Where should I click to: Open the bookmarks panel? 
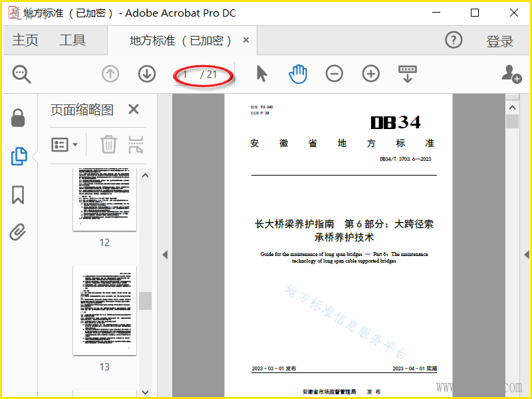[x=18, y=195]
